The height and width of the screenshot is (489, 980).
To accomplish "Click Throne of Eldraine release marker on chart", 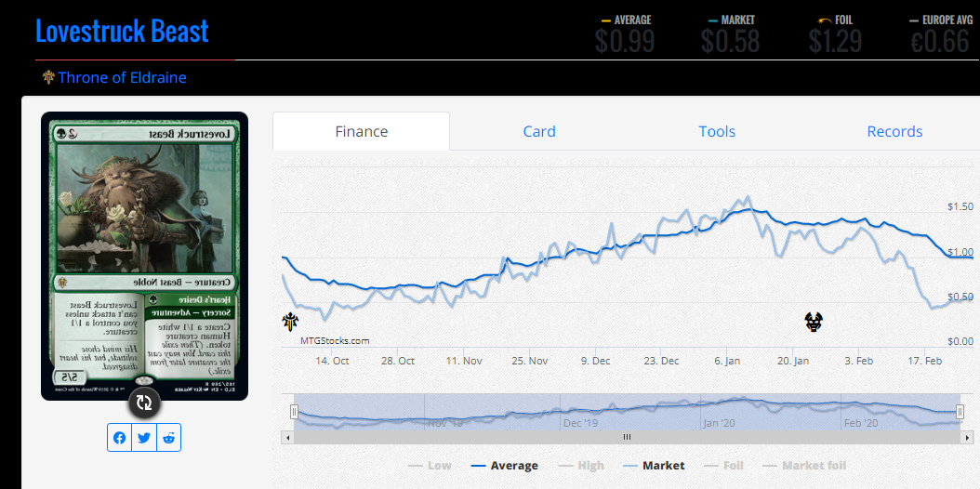I will [290, 323].
